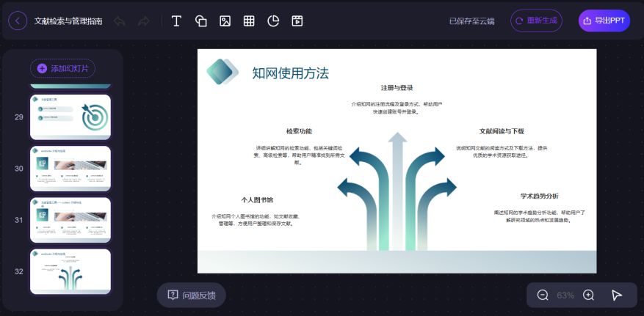Select slide 31 thumbnail
Screen dimensions: 644x316
[x=70, y=220]
